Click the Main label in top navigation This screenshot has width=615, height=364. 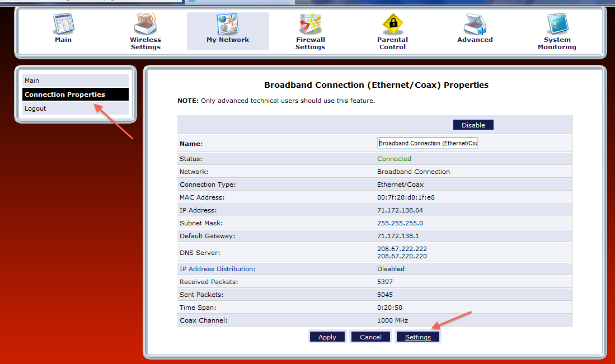coord(63,40)
